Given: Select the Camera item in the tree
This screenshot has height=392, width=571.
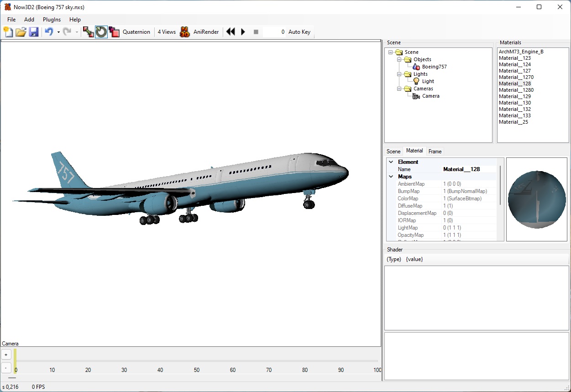Looking at the screenshot, I should click(x=431, y=96).
